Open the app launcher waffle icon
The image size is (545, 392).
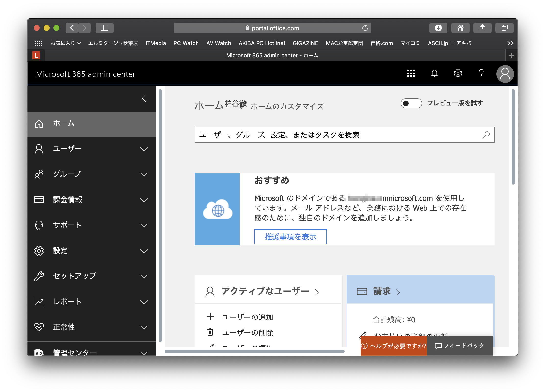(411, 73)
